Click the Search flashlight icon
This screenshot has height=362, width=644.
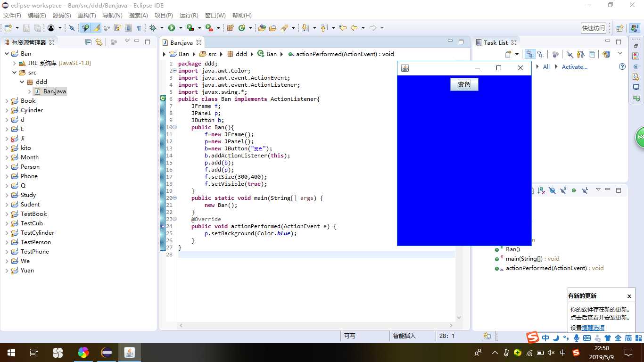click(284, 28)
